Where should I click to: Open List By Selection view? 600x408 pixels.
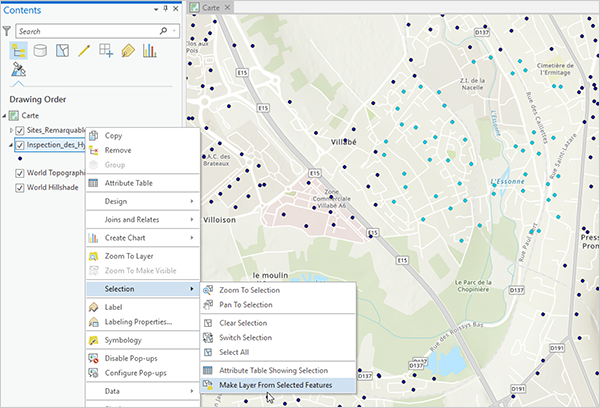(x=62, y=51)
